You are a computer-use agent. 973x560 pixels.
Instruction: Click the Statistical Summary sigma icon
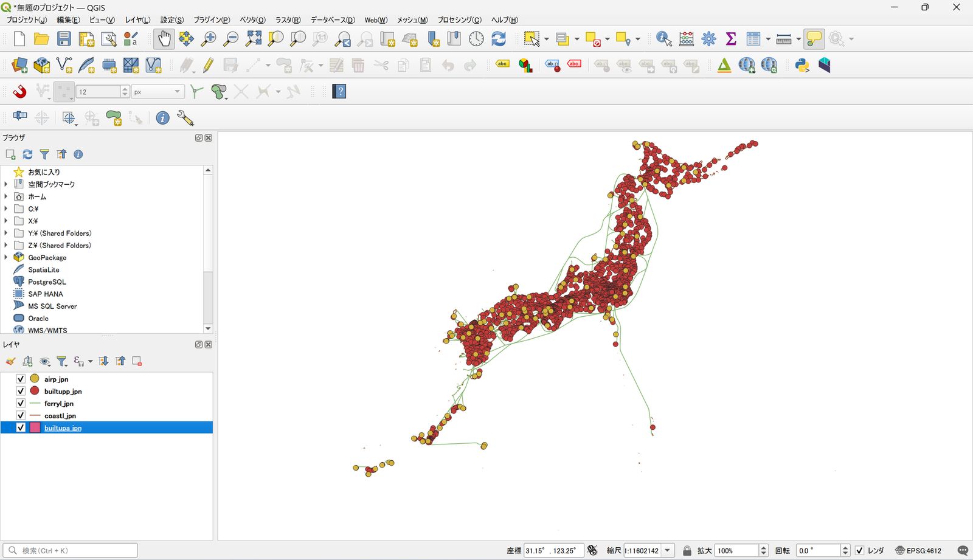point(731,39)
